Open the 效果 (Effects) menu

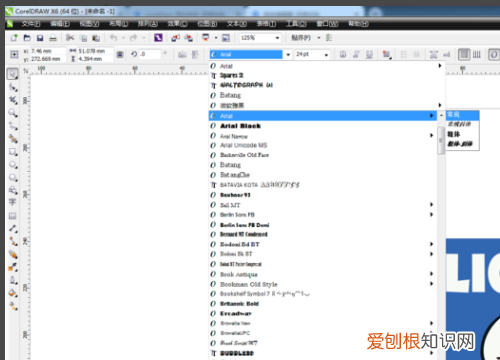(x=177, y=24)
